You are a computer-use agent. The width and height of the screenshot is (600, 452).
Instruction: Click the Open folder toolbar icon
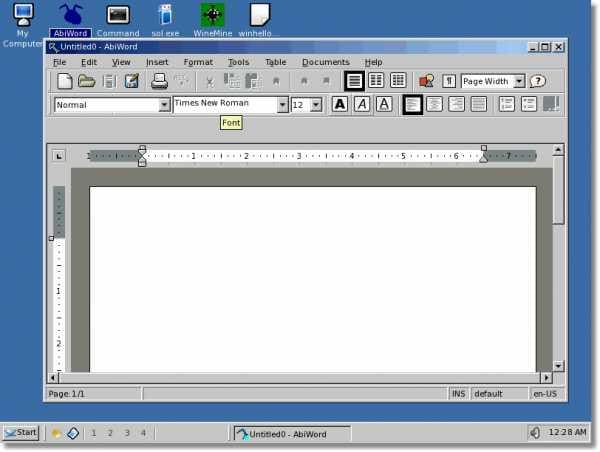86,81
